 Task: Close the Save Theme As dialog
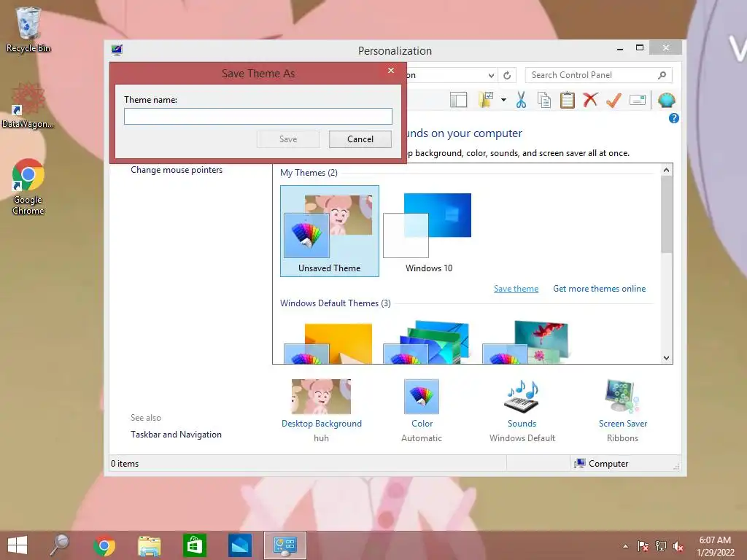[391, 71]
